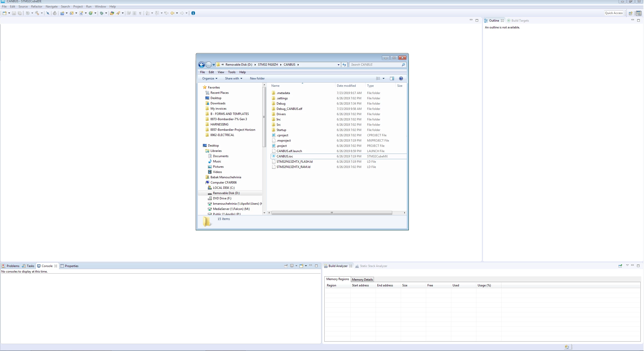This screenshot has width=644, height=351.
Task: Go to Last Edit Location icon
Action: tap(166, 13)
